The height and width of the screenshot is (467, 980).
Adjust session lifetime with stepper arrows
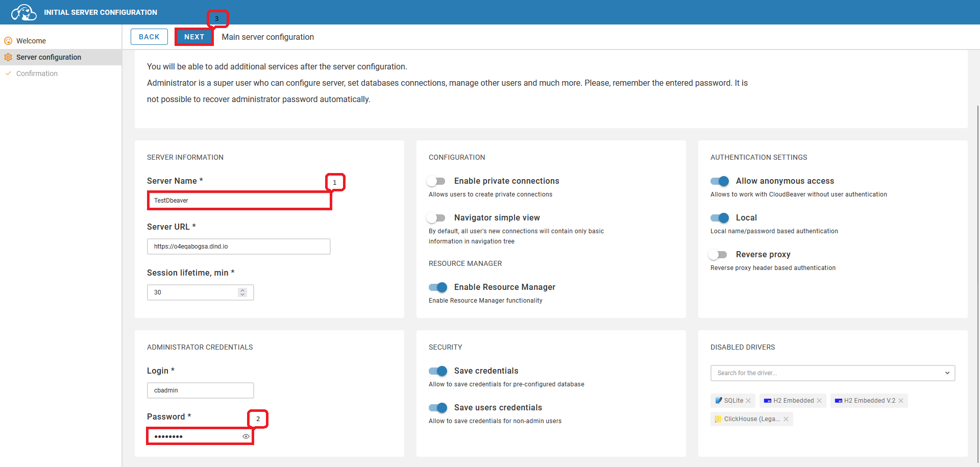pos(242,292)
